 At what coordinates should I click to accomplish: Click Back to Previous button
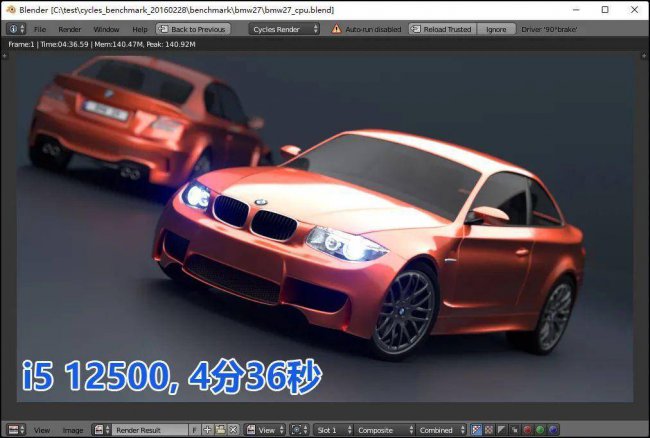(193, 29)
